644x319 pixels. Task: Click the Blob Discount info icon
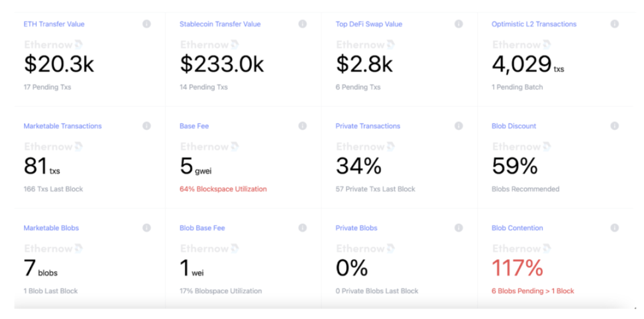pos(614,126)
